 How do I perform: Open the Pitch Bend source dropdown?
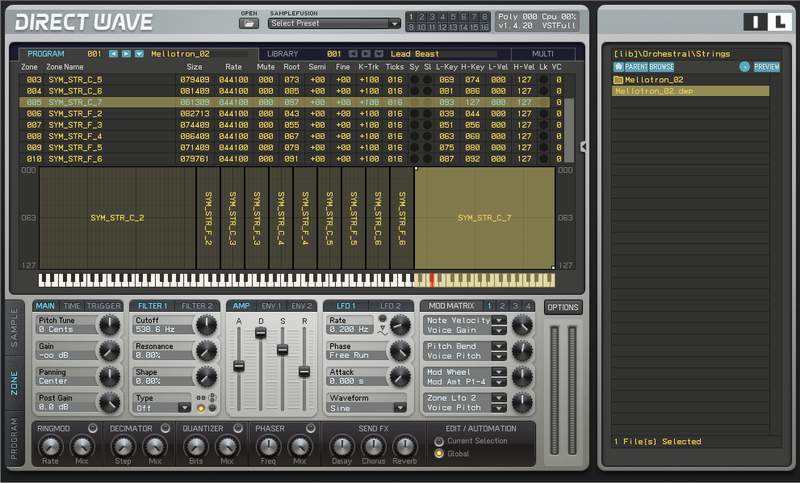[499, 346]
